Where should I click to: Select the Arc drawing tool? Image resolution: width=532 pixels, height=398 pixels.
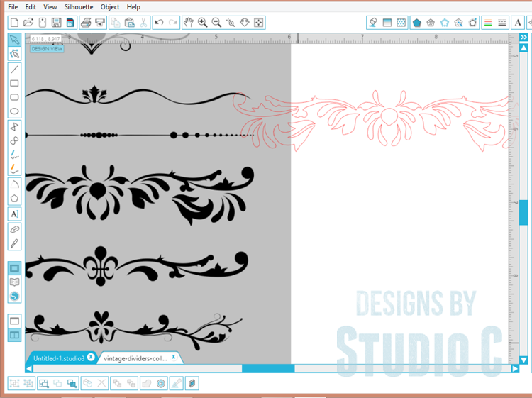click(x=14, y=184)
